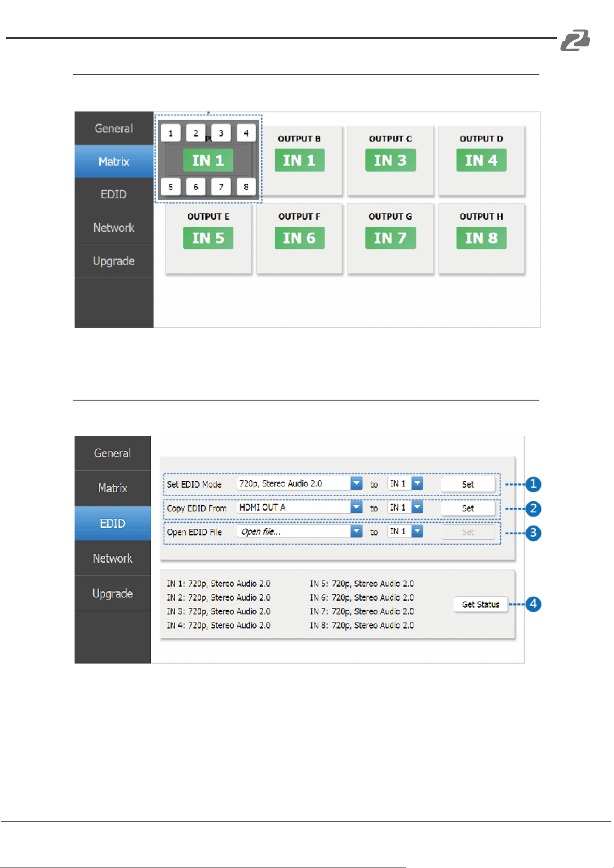
Task: Click the OUTPUT E panel title
Action: click(208, 217)
